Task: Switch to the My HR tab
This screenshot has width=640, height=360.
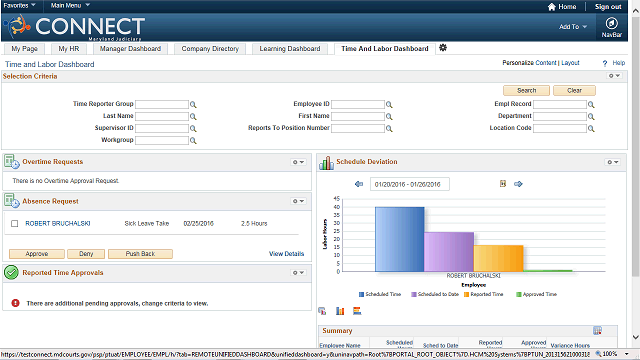Action: pyautogui.click(x=69, y=49)
